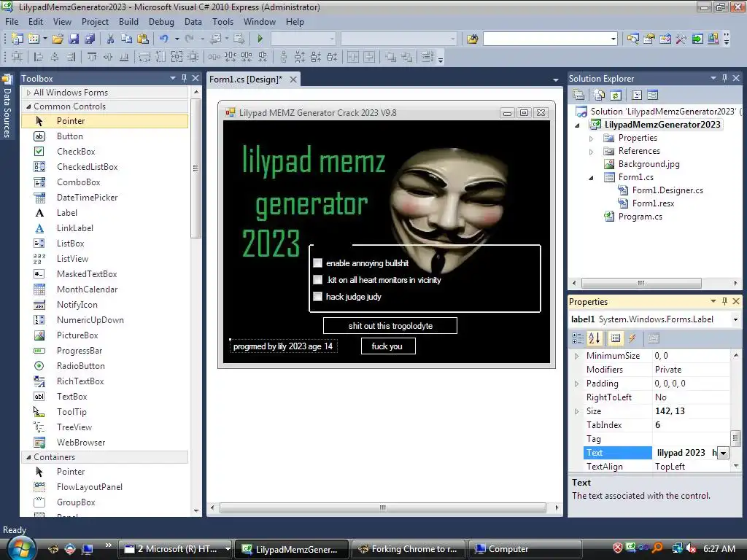Image resolution: width=747 pixels, height=560 pixels.
Task: Expand References node in Solution Explorer
Action: pos(591,152)
